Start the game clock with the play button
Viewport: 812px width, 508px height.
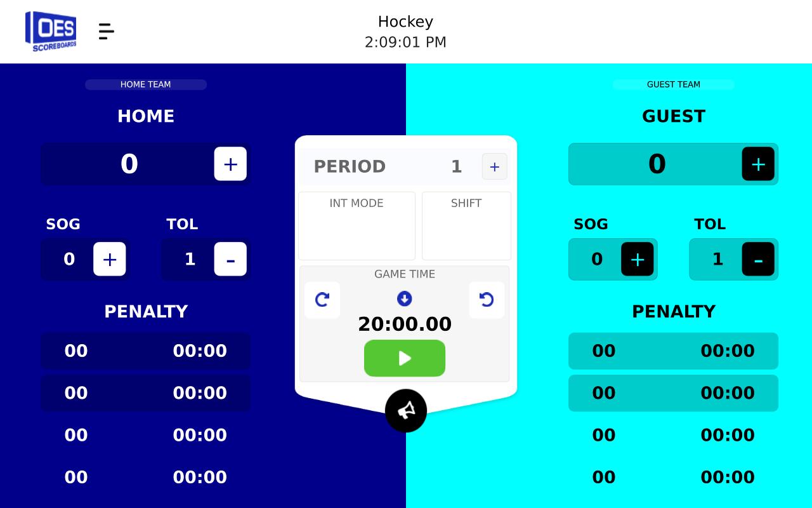tap(405, 358)
